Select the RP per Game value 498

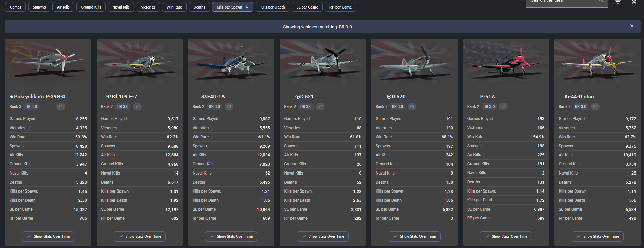[632, 218]
